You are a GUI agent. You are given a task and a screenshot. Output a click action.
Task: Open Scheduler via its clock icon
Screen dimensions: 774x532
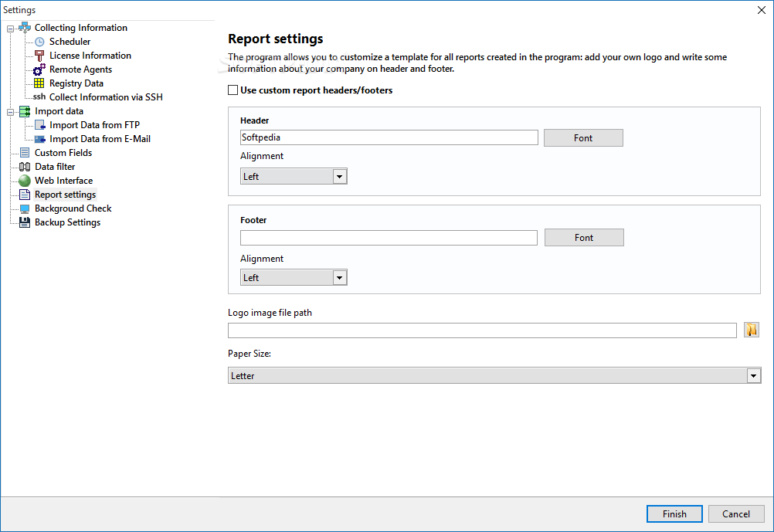click(39, 42)
